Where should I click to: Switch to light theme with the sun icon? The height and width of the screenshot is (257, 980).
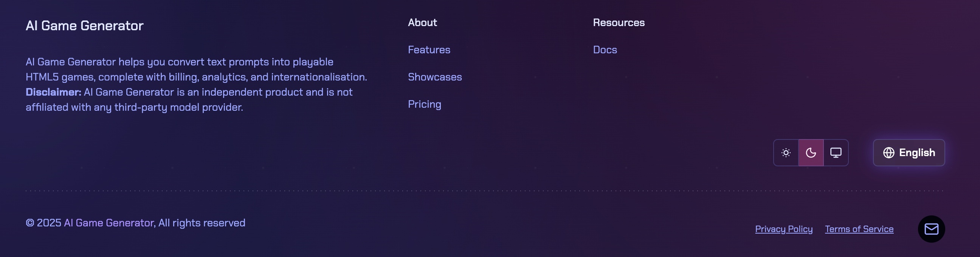coord(786,153)
